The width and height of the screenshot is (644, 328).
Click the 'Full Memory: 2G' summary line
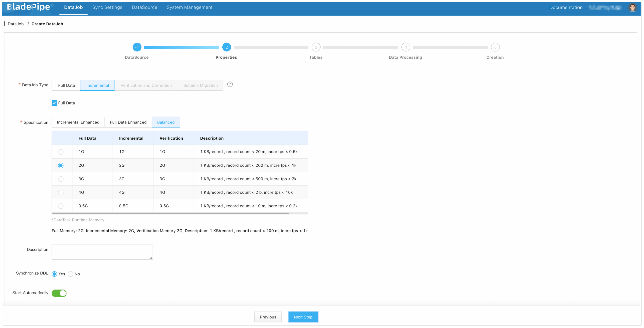point(179,230)
